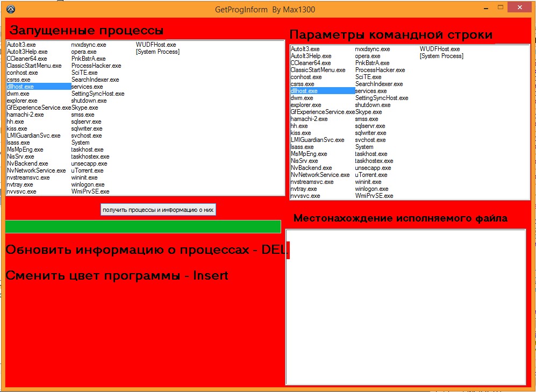The height and width of the screenshot is (392, 536).
Task: Select AutoIt3.exe in the right command line list
Action: (x=305, y=49)
